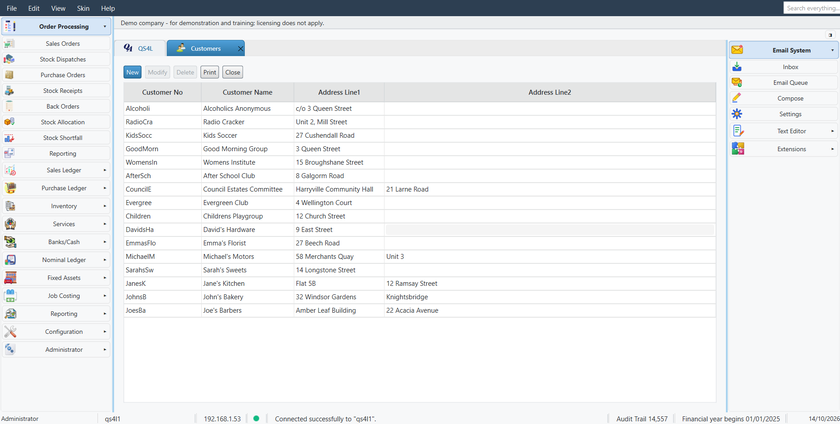The image size is (840, 424).
Task: Click the Search everything field
Action: 812,8
